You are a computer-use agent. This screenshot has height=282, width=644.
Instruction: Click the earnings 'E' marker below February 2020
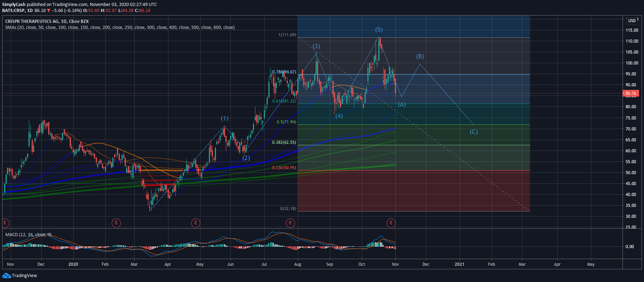(116, 223)
